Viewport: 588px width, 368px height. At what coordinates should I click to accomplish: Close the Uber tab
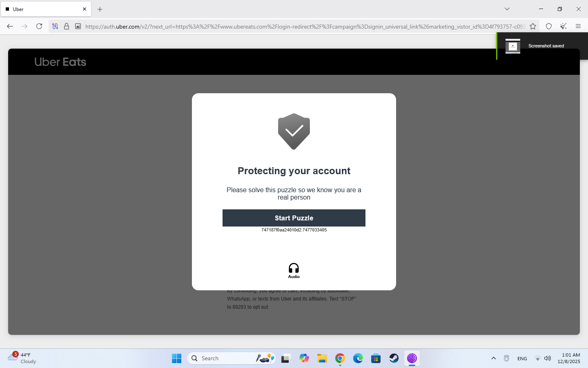[85, 9]
